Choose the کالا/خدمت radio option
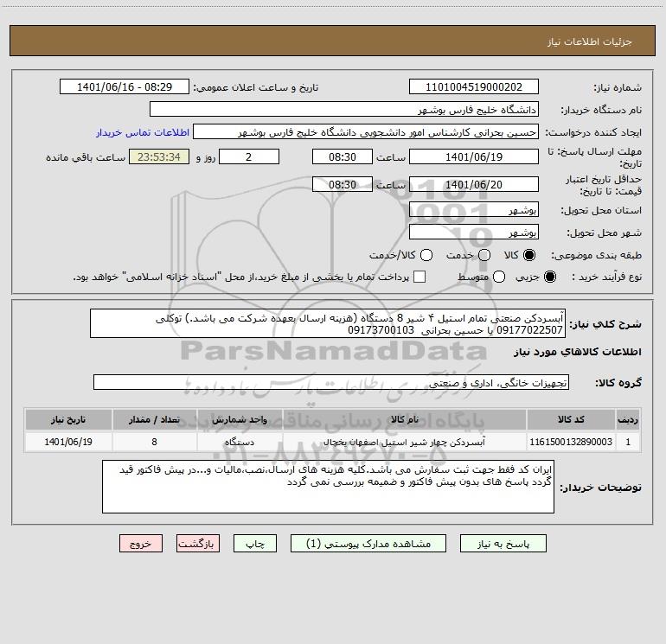The height and width of the screenshot is (644, 666). tap(426, 255)
